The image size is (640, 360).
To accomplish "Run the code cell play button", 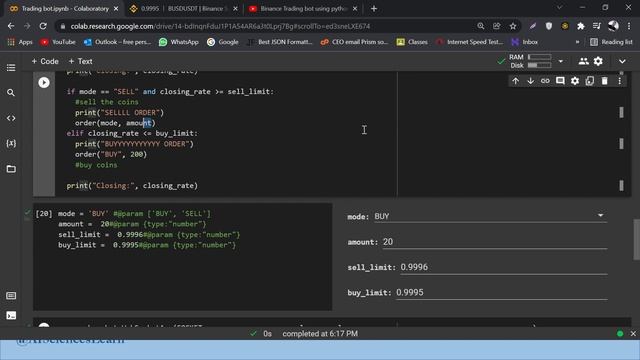I will (x=44, y=82).
